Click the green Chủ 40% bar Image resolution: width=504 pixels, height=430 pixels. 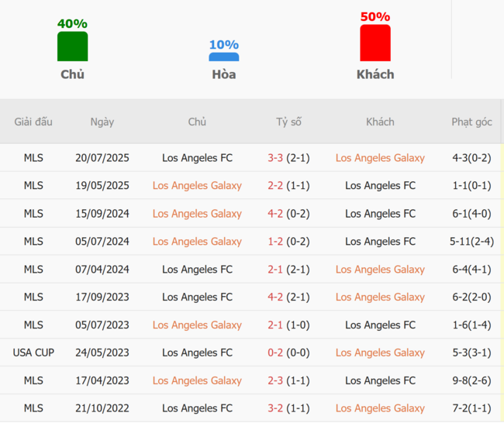pos(72,46)
